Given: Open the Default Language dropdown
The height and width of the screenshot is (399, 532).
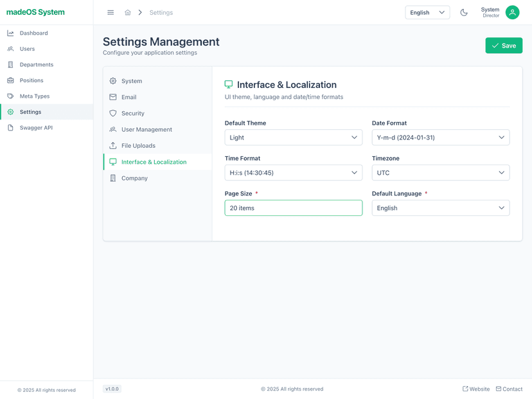Looking at the screenshot, I should pyautogui.click(x=441, y=208).
